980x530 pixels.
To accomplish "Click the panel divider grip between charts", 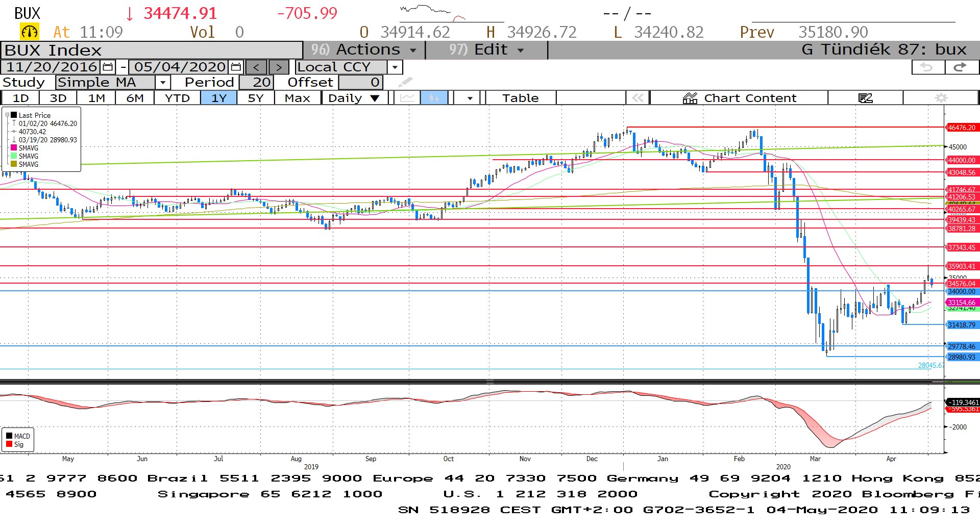I will coord(490,382).
